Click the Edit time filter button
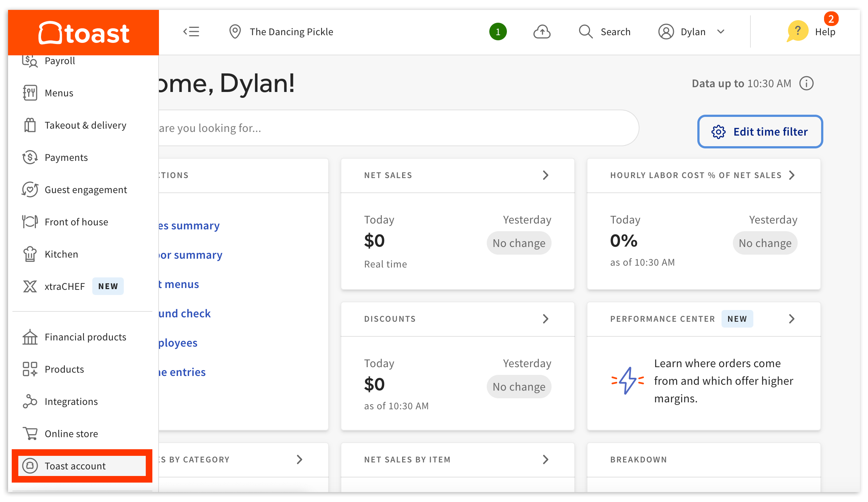 [760, 132]
